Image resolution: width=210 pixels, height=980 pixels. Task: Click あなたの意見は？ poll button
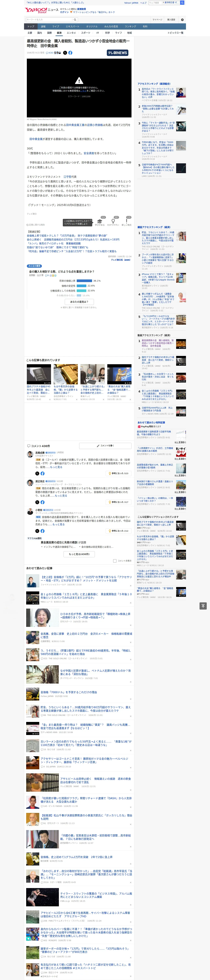click(79, 302)
